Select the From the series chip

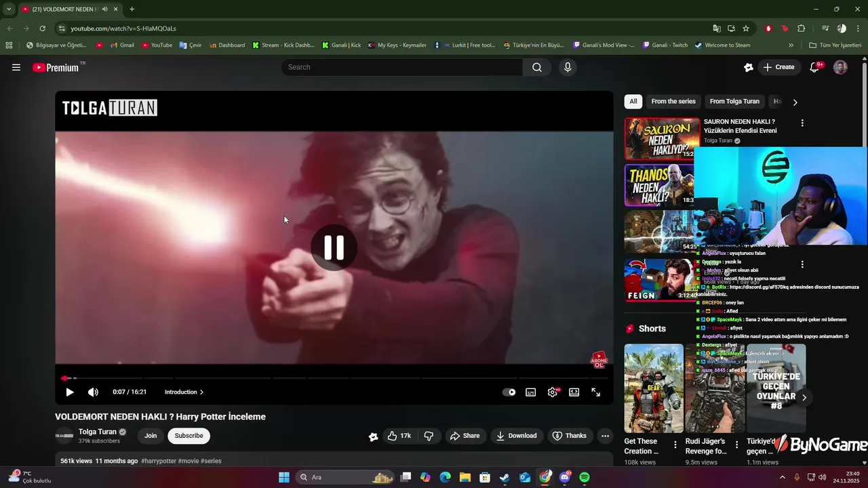tap(673, 101)
